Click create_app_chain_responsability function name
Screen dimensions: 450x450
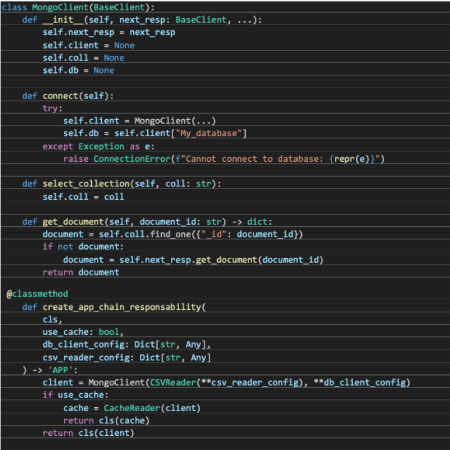122,307
